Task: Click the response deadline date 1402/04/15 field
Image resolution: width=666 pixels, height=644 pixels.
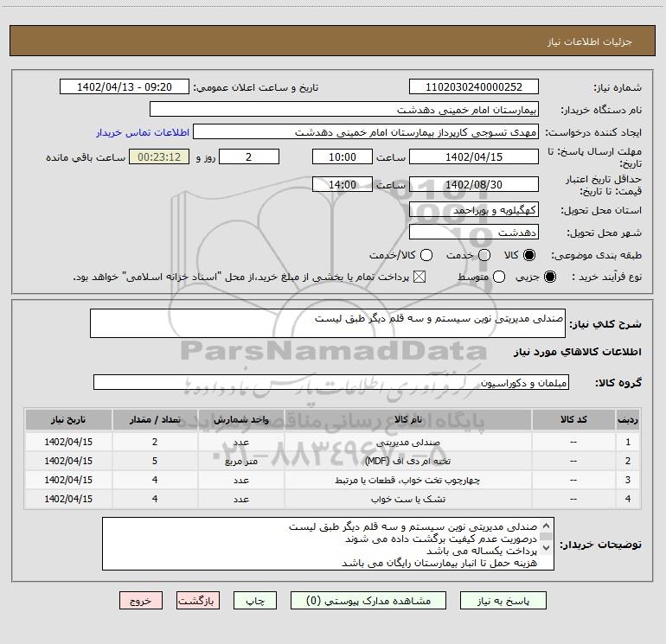Action: pos(474,156)
